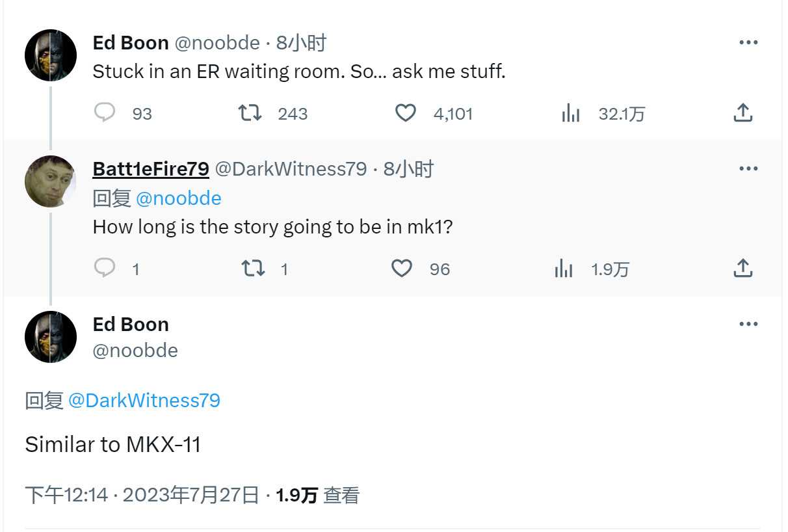The image size is (788, 532).
Task: Like Batt1eFire79's tweet
Action: [x=402, y=268]
